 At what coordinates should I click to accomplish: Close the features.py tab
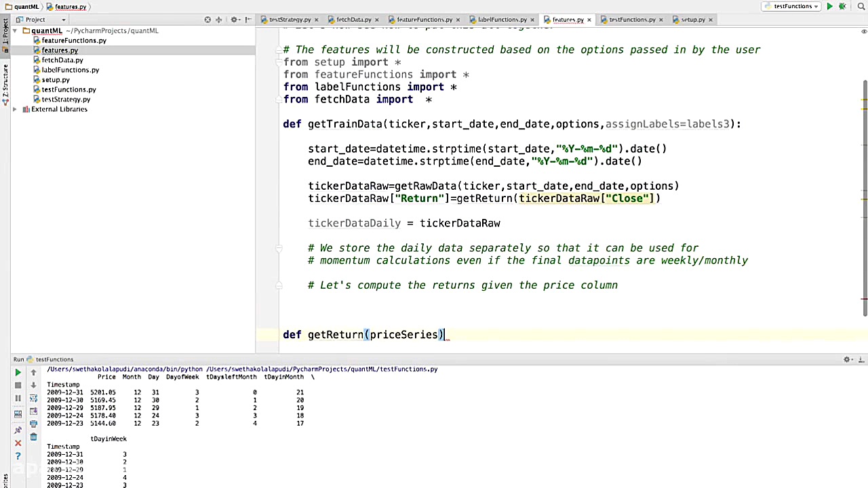coord(589,20)
